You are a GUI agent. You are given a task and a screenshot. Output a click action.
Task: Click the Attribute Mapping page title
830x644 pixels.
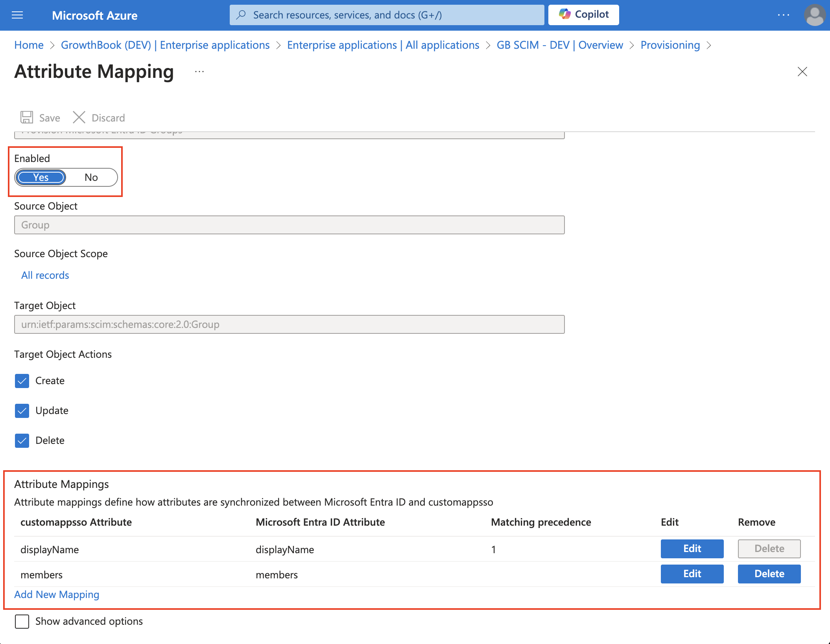(94, 72)
